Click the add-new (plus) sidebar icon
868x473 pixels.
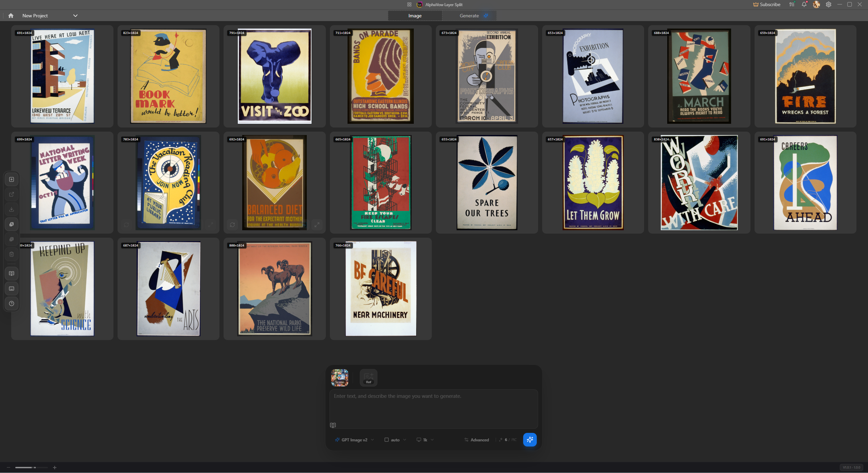tap(12, 180)
